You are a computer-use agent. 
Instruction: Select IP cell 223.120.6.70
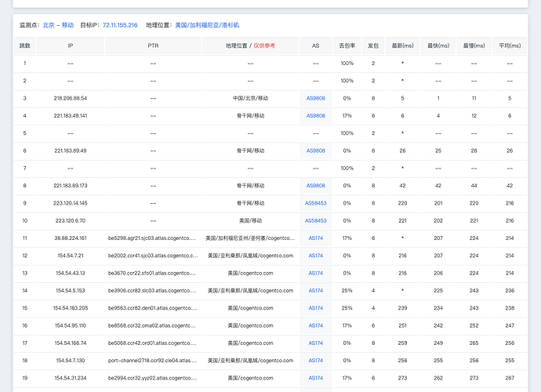[71, 220]
